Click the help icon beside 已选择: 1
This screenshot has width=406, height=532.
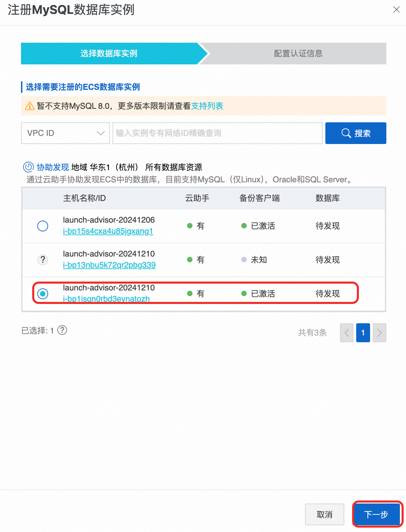(62, 330)
